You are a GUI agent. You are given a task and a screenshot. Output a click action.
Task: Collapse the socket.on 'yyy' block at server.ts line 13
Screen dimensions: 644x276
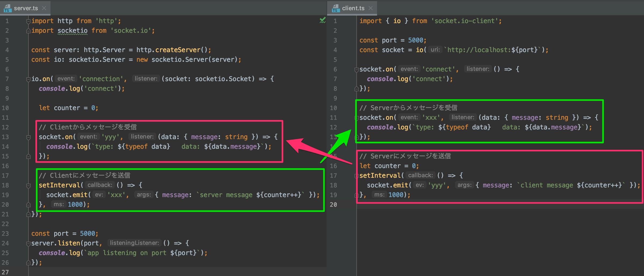(x=28, y=137)
